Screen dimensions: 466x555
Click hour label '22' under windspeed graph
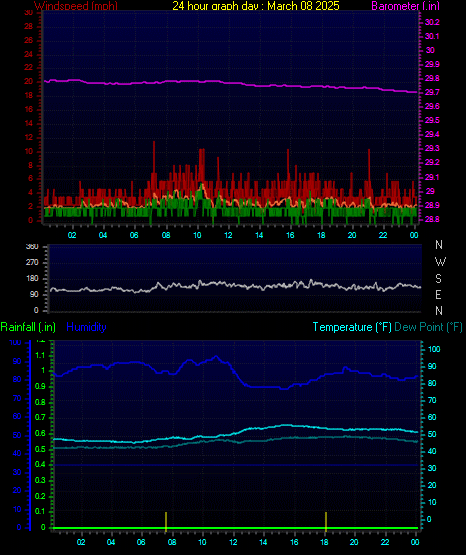(383, 235)
